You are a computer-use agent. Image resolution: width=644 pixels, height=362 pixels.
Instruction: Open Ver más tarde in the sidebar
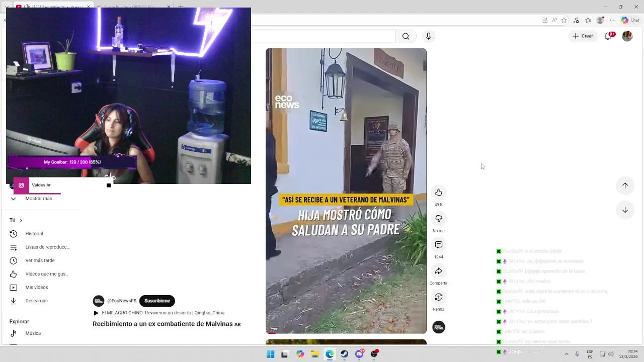click(x=40, y=260)
